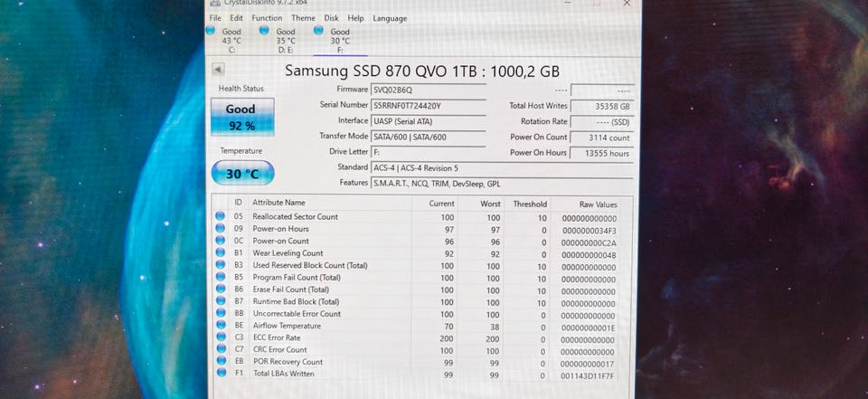Click raw value 0000000034F3
The image size is (868, 399).
(x=589, y=231)
